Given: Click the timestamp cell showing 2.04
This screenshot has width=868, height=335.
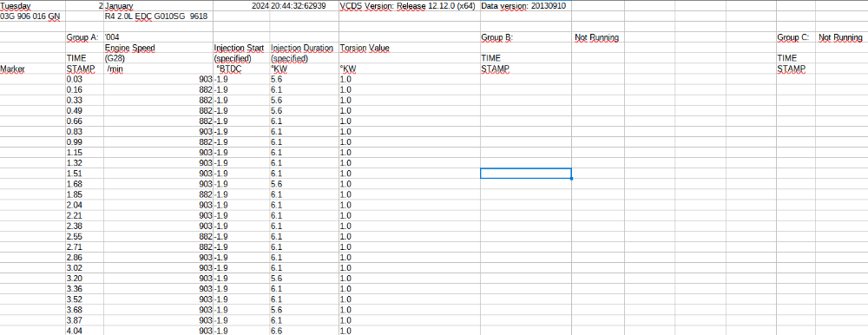Looking at the screenshot, I should point(84,205).
